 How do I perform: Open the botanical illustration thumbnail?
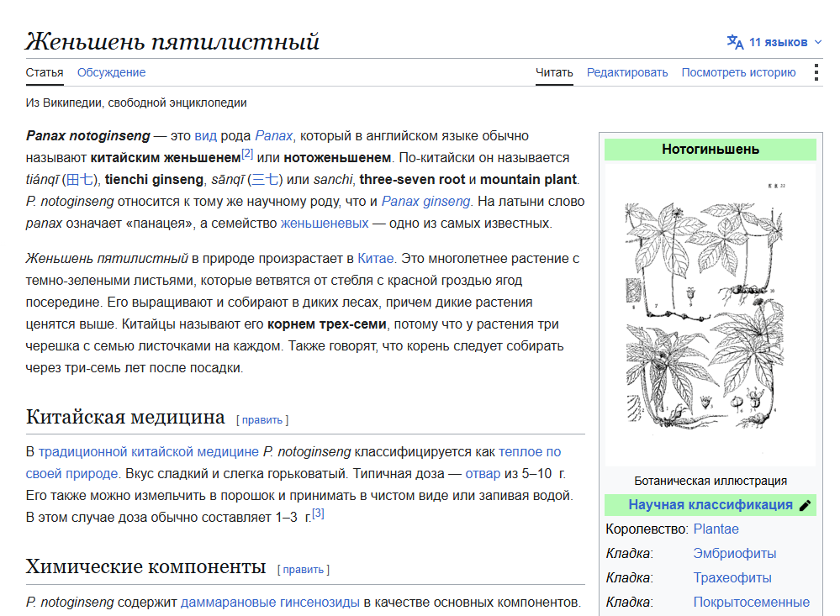click(711, 316)
